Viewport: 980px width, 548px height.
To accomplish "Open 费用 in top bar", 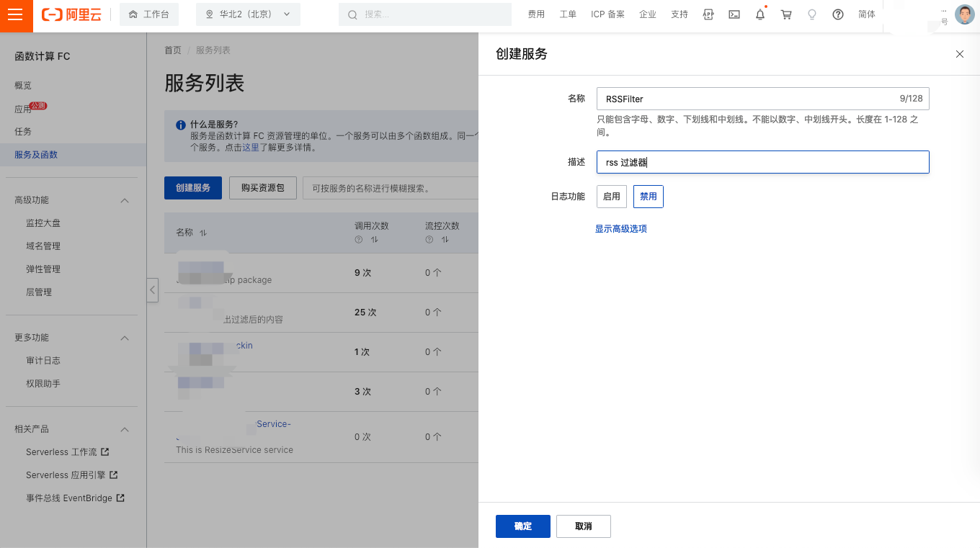I will (536, 14).
